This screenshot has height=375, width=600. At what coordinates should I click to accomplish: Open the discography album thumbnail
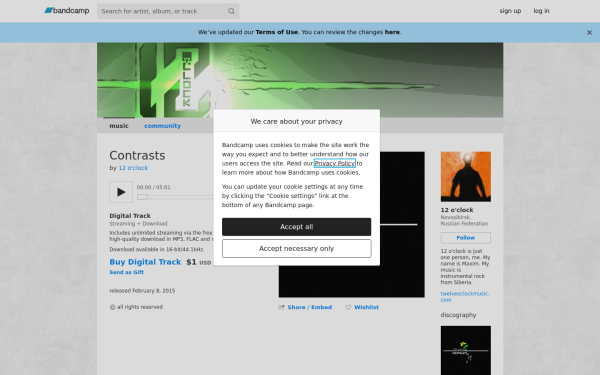tap(466, 351)
